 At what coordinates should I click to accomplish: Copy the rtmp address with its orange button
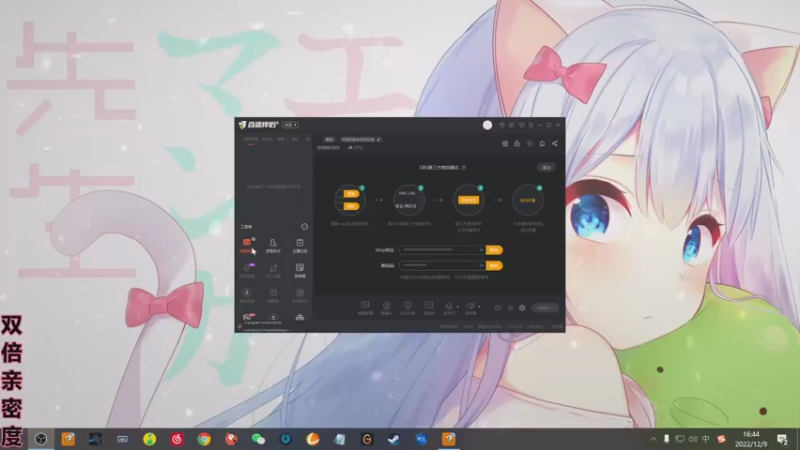[494, 250]
